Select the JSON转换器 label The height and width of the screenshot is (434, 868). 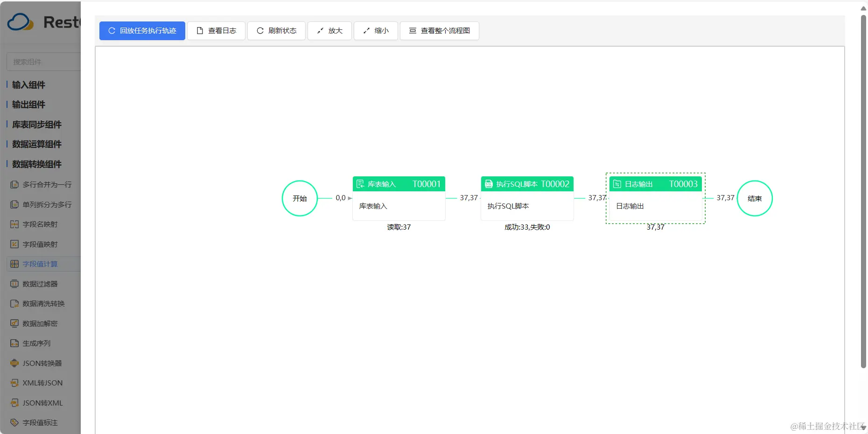click(x=42, y=363)
